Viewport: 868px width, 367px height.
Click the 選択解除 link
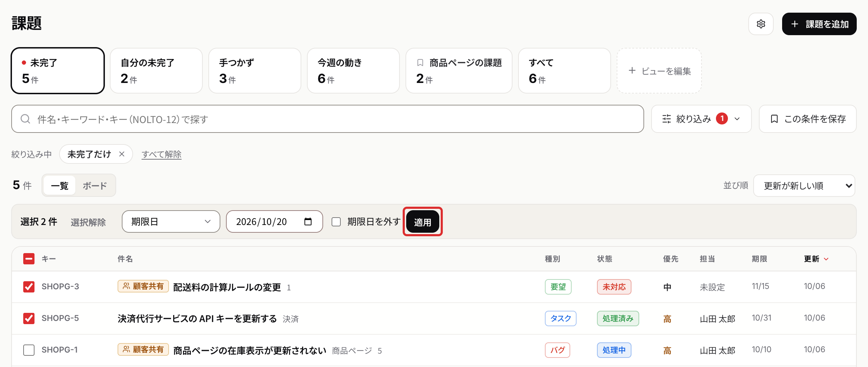[x=88, y=222]
